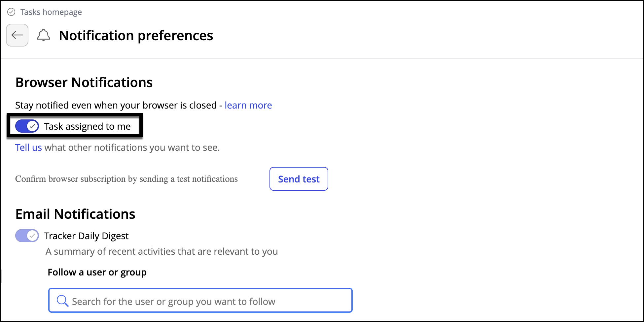Click the Follow a user or group label
This screenshot has height=322, width=644.
pyautogui.click(x=97, y=272)
